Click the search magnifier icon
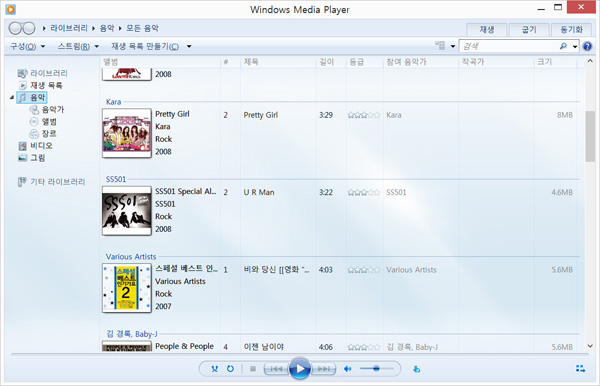The height and width of the screenshot is (386, 600). click(x=563, y=46)
